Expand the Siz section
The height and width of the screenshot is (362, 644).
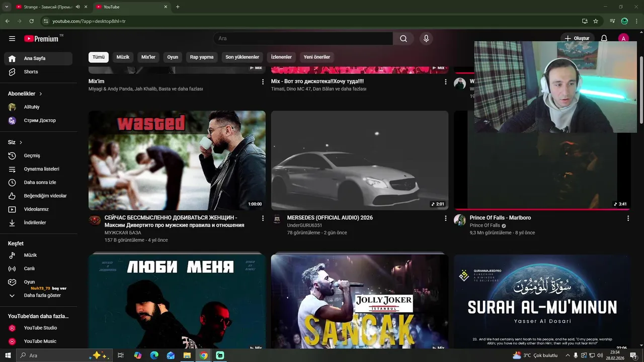pyautogui.click(x=15, y=142)
